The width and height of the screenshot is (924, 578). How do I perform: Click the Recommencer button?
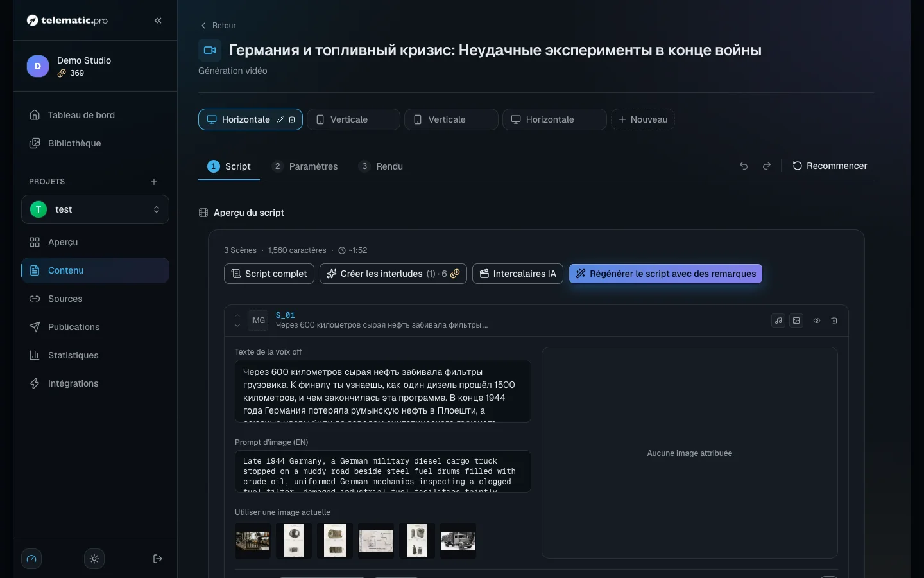click(x=830, y=166)
